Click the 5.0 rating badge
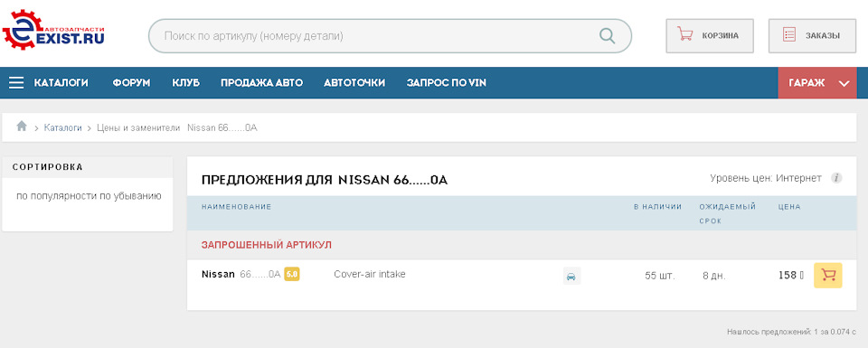 tap(292, 275)
